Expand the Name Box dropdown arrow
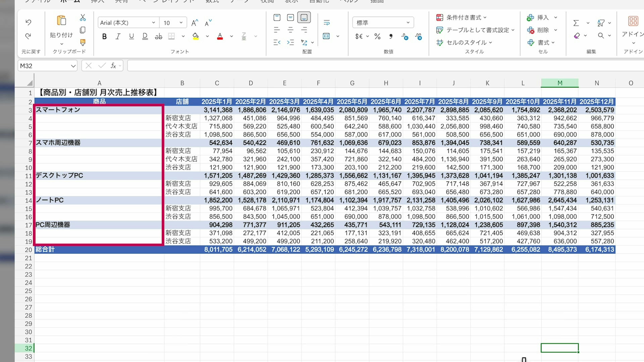 click(x=73, y=66)
